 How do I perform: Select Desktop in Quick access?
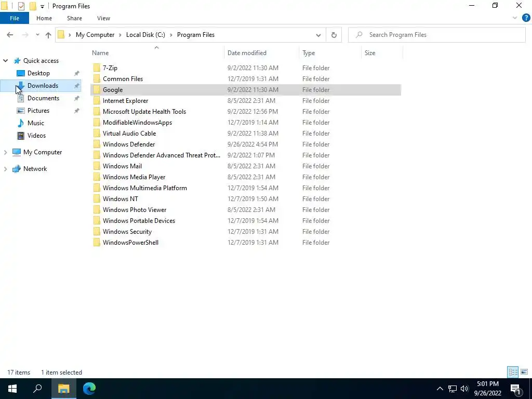[x=38, y=73]
